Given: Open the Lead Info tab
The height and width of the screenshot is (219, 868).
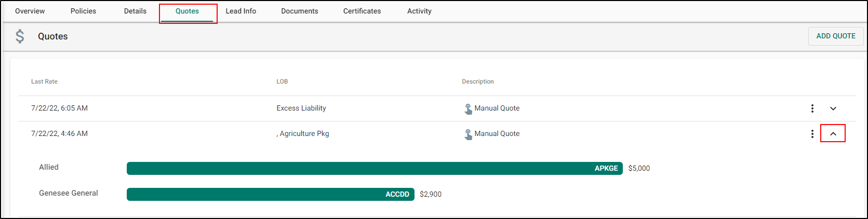Looking at the screenshot, I should click(241, 11).
